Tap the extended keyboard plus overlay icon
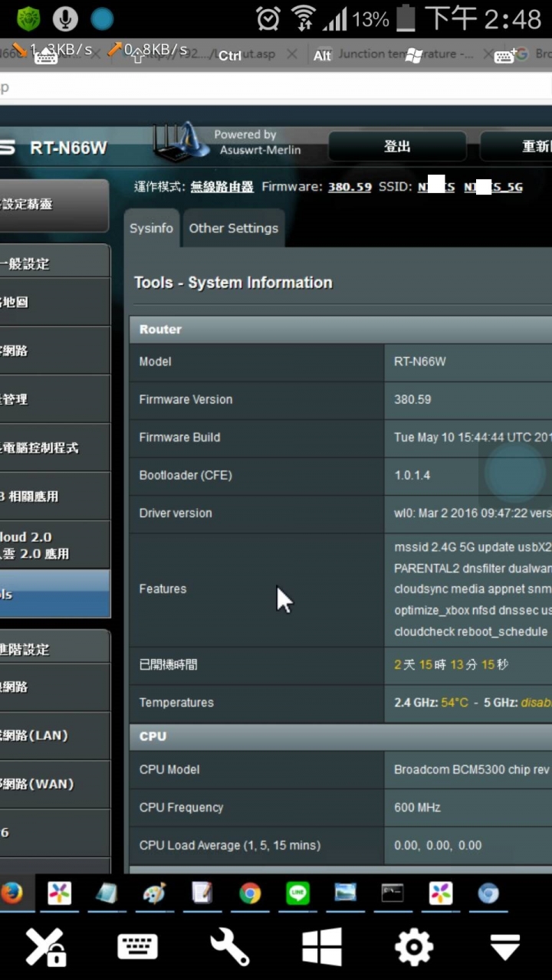This screenshot has height=980, width=552. click(x=505, y=56)
